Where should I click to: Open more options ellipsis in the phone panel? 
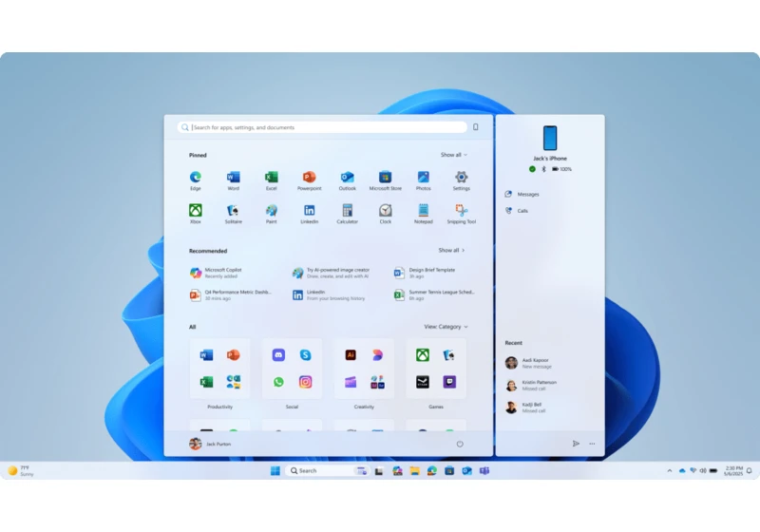click(592, 444)
